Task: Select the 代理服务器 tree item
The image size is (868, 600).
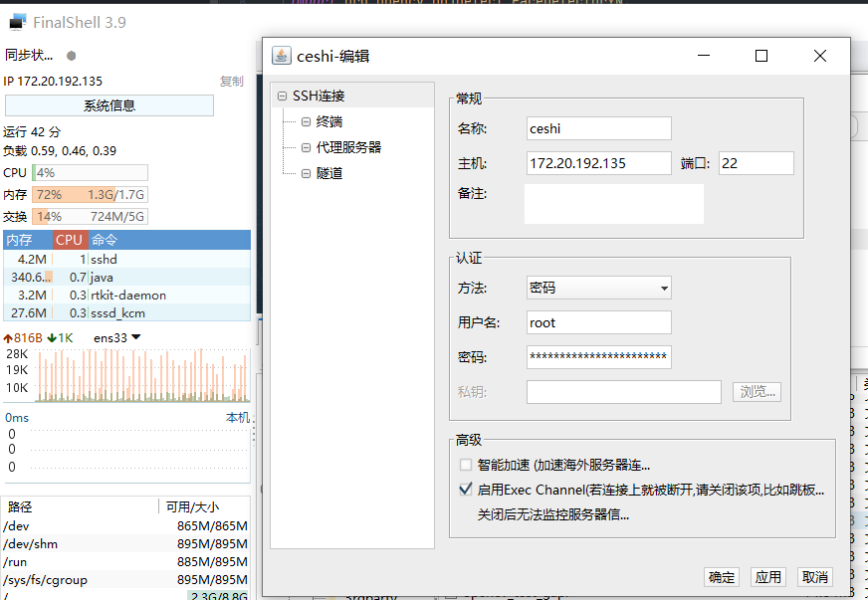Action: pos(348,147)
